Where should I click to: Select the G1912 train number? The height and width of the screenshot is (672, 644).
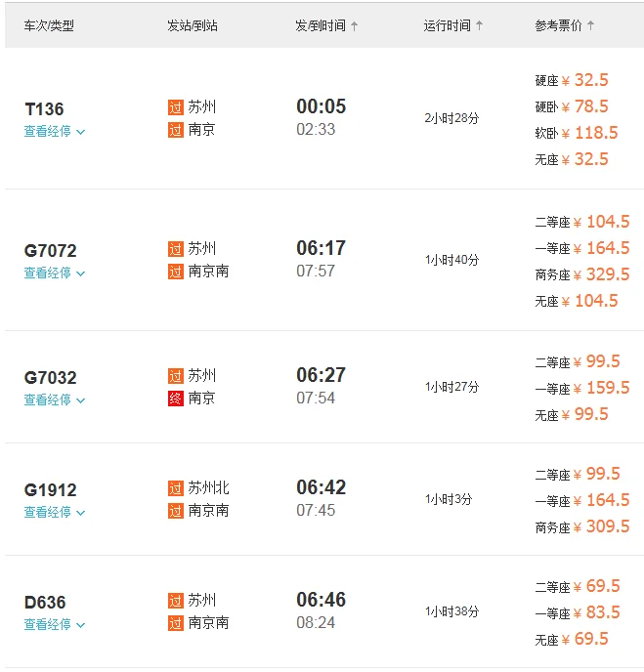point(51,490)
